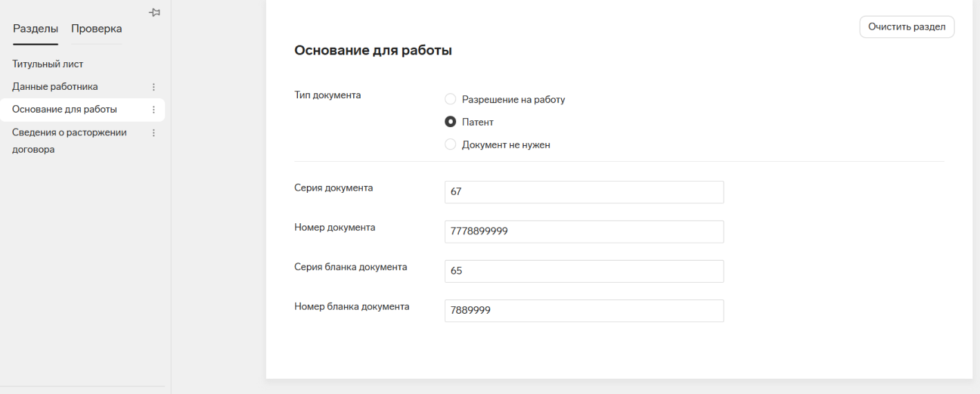Select the Разрешение на работу radio button
980x394 pixels.
coord(451,100)
